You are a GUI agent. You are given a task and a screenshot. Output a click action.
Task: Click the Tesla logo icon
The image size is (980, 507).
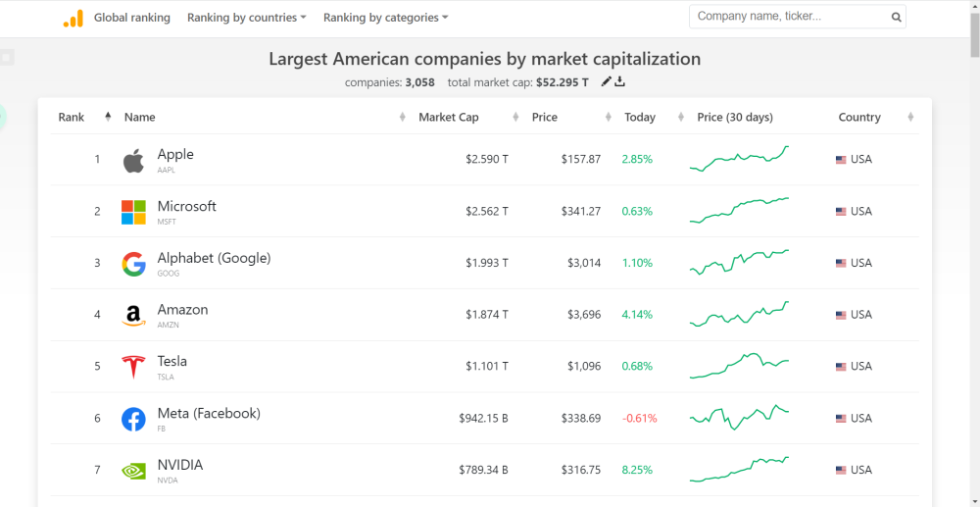[133, 367]
